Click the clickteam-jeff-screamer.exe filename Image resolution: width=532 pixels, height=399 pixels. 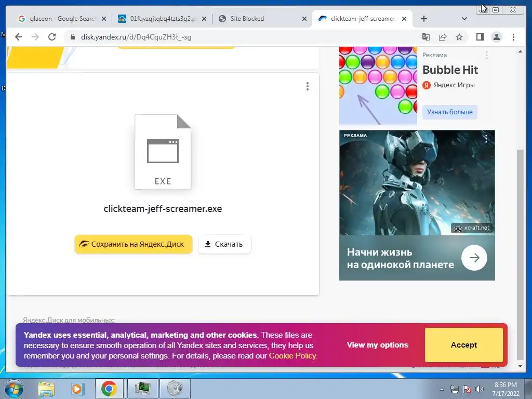[163, 209]
